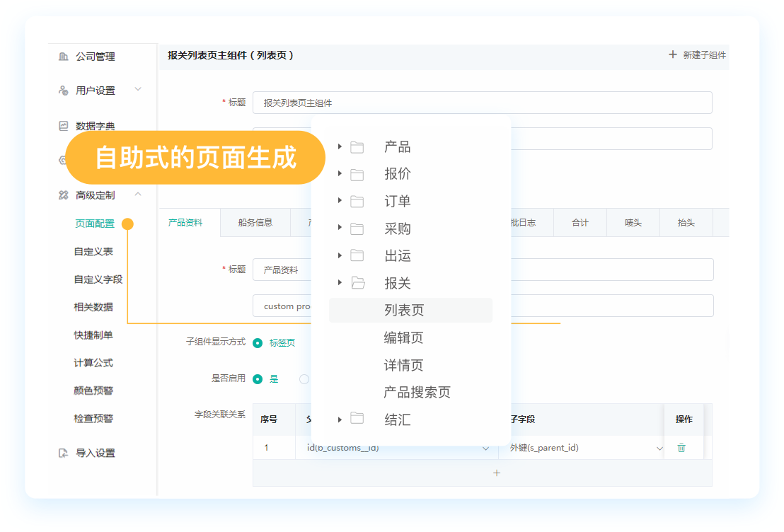Expand the 结汇 tree node arrow
This screenshot has height=532, width=784.
340,420
